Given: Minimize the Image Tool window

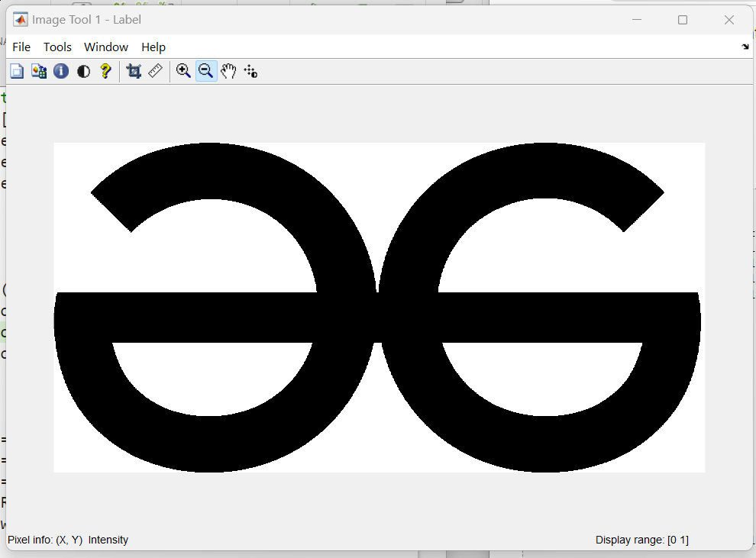Looking at the screenshot, I should [636, 20].
